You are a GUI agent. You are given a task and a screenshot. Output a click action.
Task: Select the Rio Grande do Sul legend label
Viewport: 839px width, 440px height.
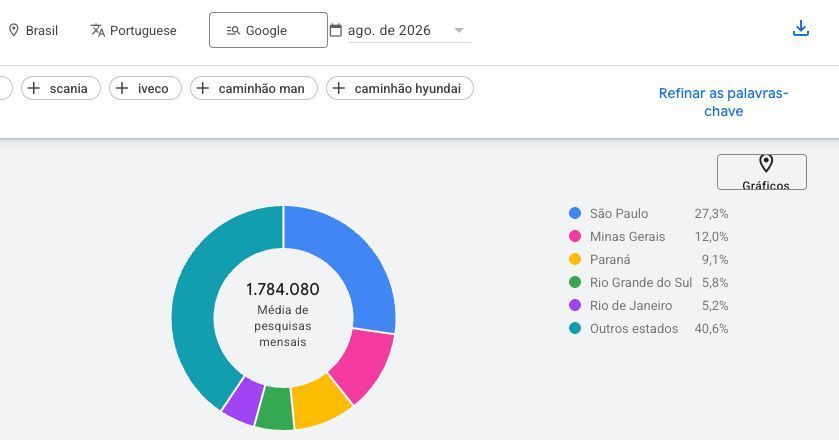click(x=641, y=283)
